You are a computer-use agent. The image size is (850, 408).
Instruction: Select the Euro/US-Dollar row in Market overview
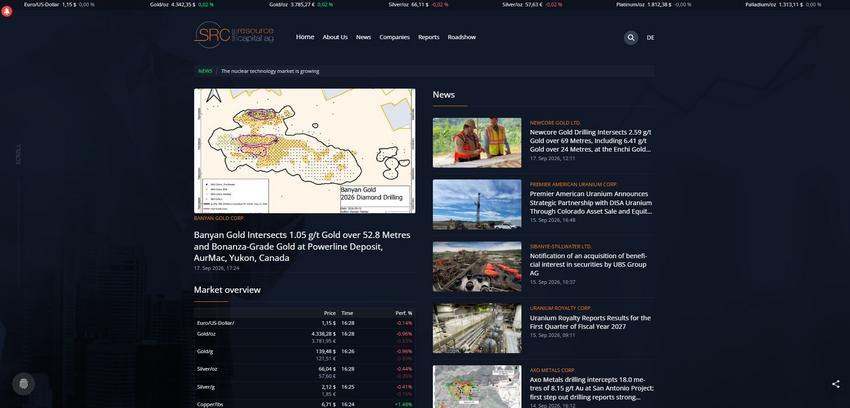pyautogui.click(x=305, y=323)
